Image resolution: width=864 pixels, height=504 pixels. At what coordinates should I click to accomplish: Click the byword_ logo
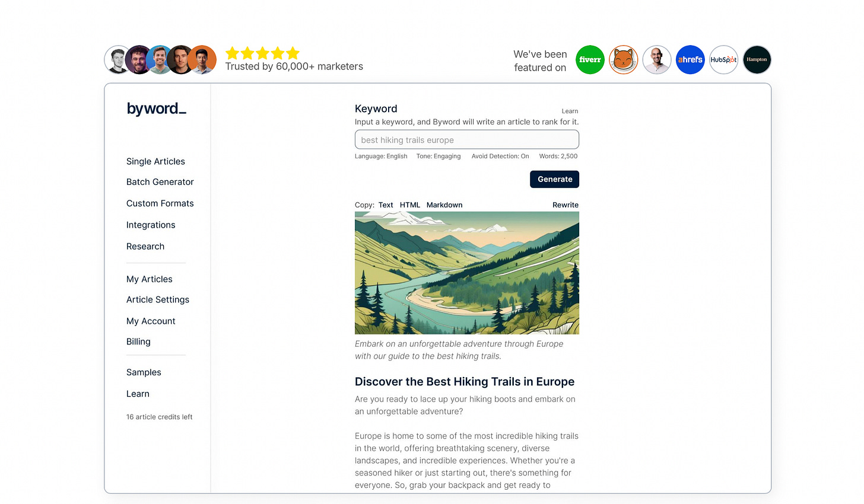pos(157,109)
